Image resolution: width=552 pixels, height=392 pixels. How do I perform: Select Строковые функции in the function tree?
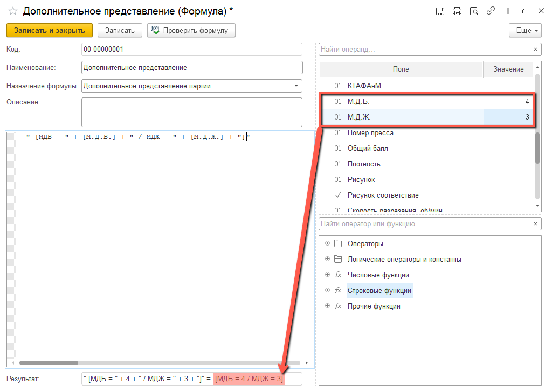(x=379, y=291)
